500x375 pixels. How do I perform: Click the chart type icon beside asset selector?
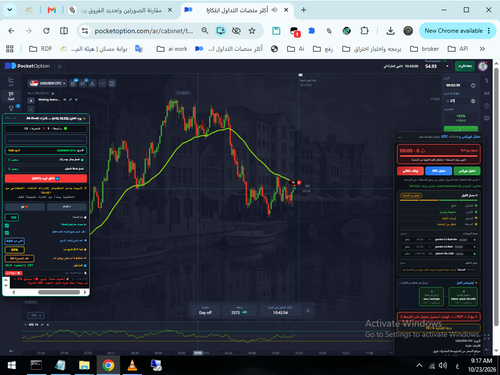tap(73, 83)
